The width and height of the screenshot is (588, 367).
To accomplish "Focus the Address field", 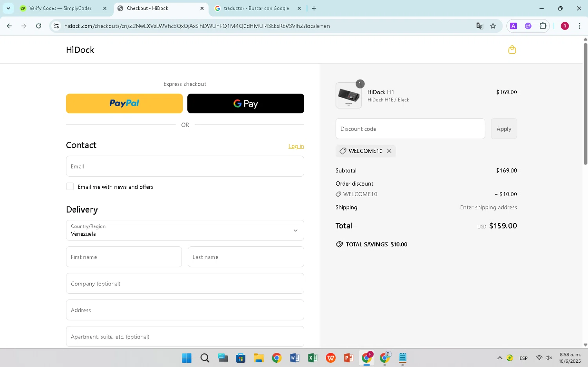I will (x=185, y=310).
